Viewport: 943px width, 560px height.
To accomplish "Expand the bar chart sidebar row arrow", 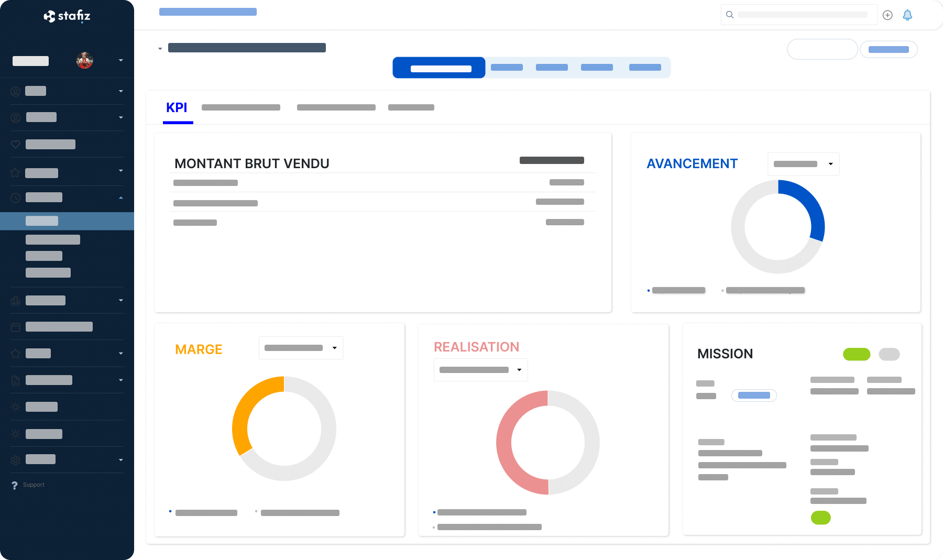I will (x=121, y=301).
